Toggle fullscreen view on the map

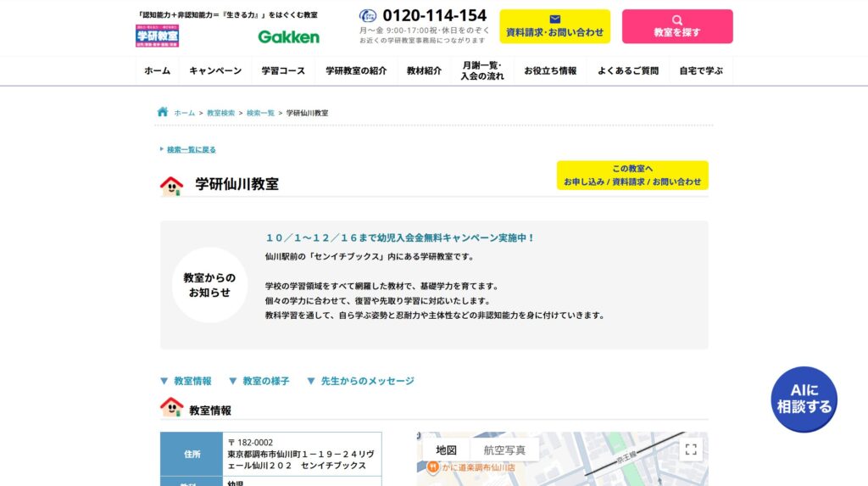point(691,450)
